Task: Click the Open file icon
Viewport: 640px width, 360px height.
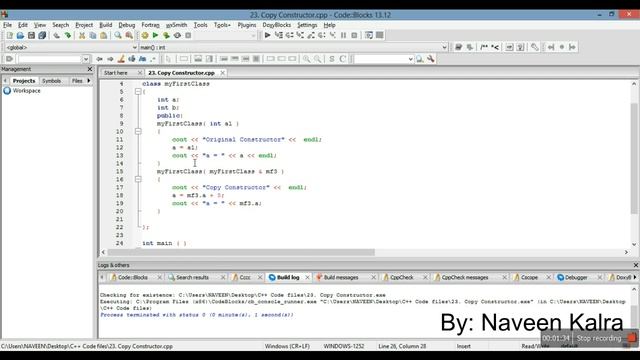Action: click(x=20, y=36)
